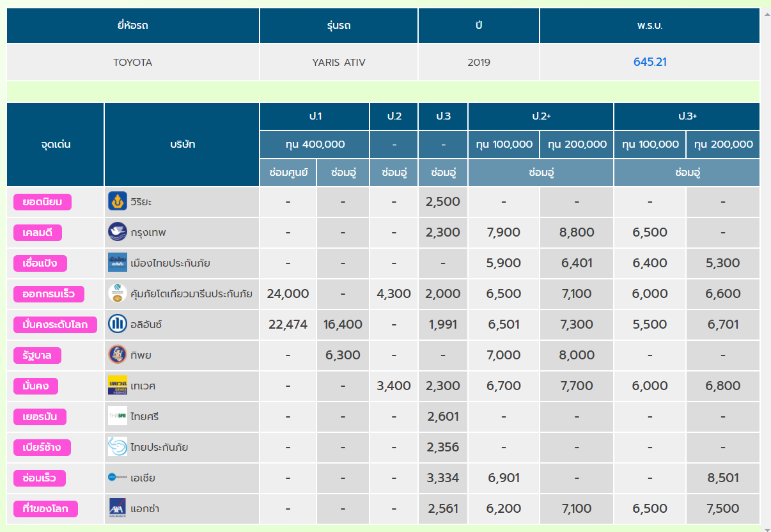Select the 7,900 price for กรุงเทพ
This screenshot has width=771, height=532.
504,232
